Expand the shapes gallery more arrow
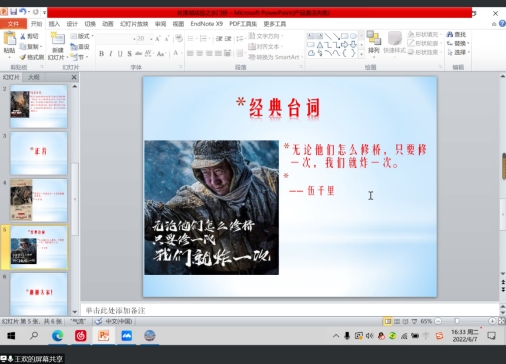This screenshot has height=364, width=506. pos(362,54)
